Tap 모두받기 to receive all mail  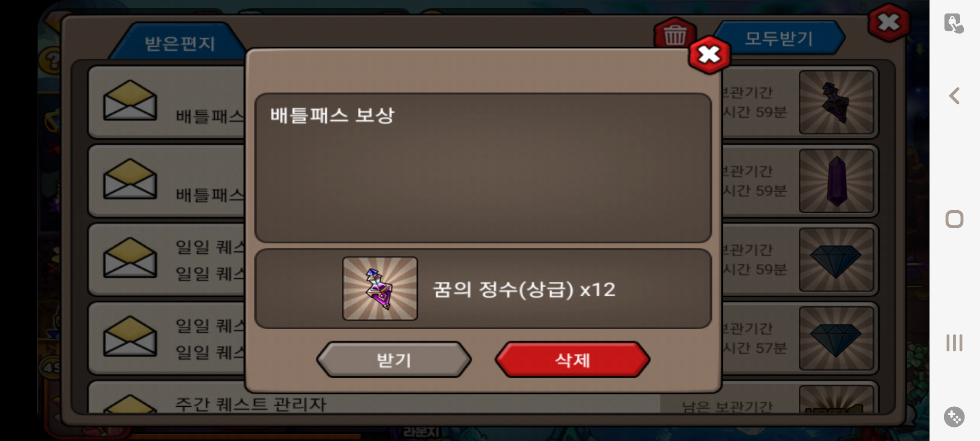(x=779, y=38)
